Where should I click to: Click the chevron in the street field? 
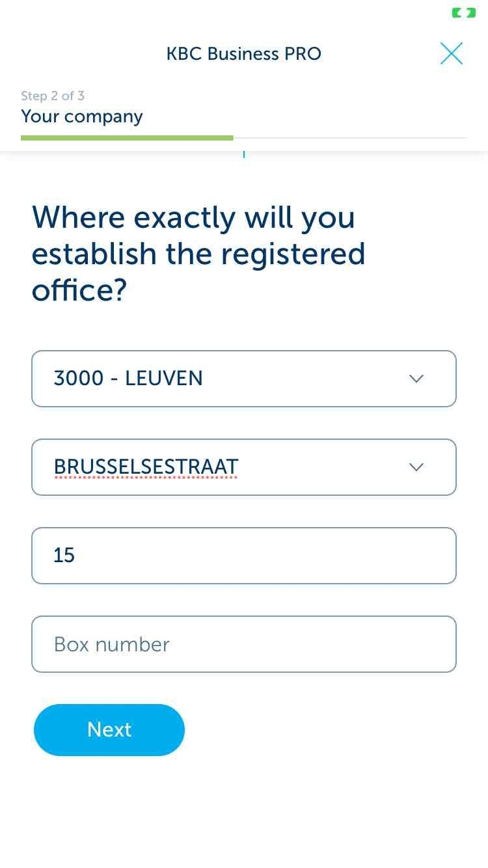[416, 467]
